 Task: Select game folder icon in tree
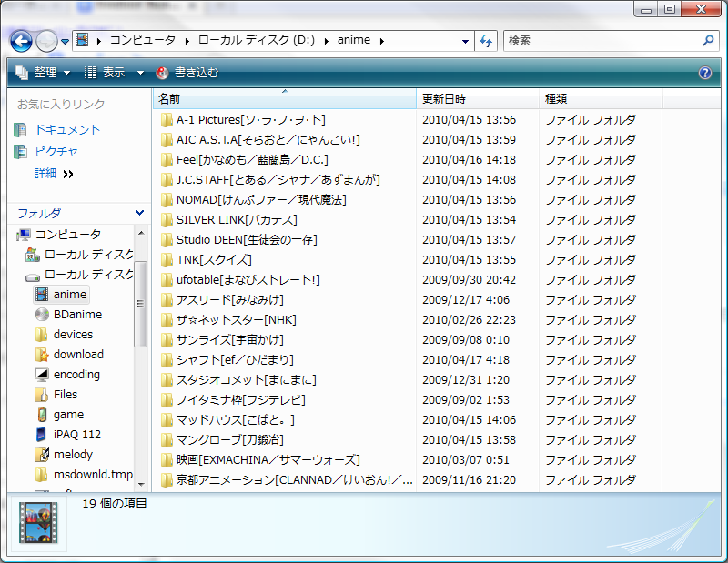pos(42,415)
